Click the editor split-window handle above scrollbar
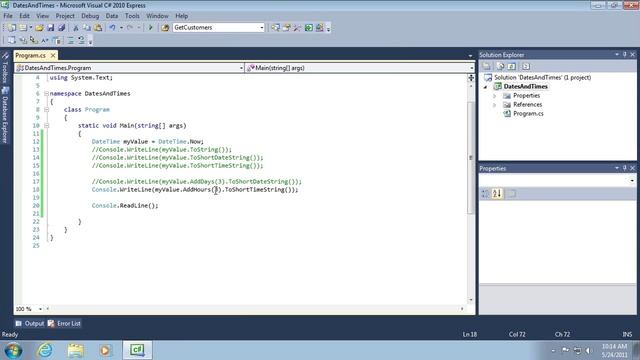Image resolution: width=640 pixels, height=360 pixels. pyautogui.click(x=471, y=78)
